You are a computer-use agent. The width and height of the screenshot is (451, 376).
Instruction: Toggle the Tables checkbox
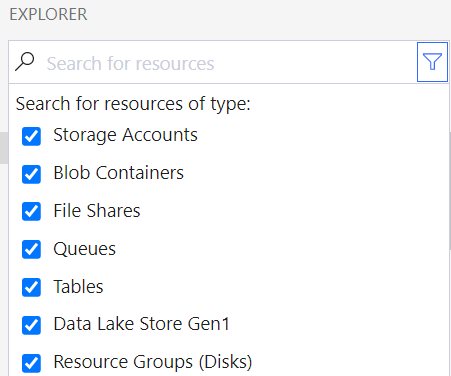pyautogui.click(x=31, y=287)
